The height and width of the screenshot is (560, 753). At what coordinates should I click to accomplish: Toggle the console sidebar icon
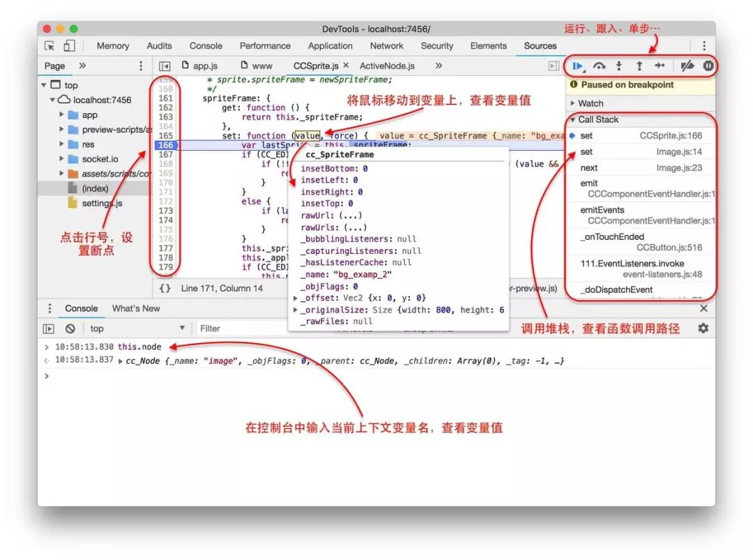click(x=49, y=328)
